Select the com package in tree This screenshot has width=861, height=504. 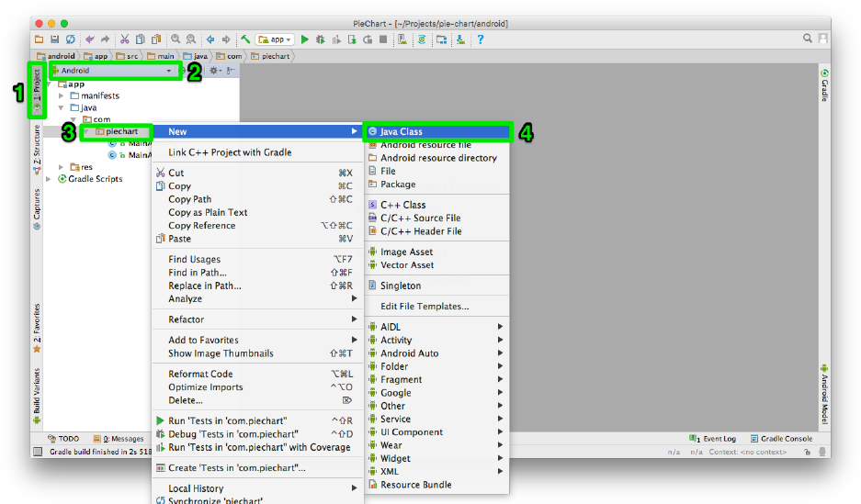point(96,119)
